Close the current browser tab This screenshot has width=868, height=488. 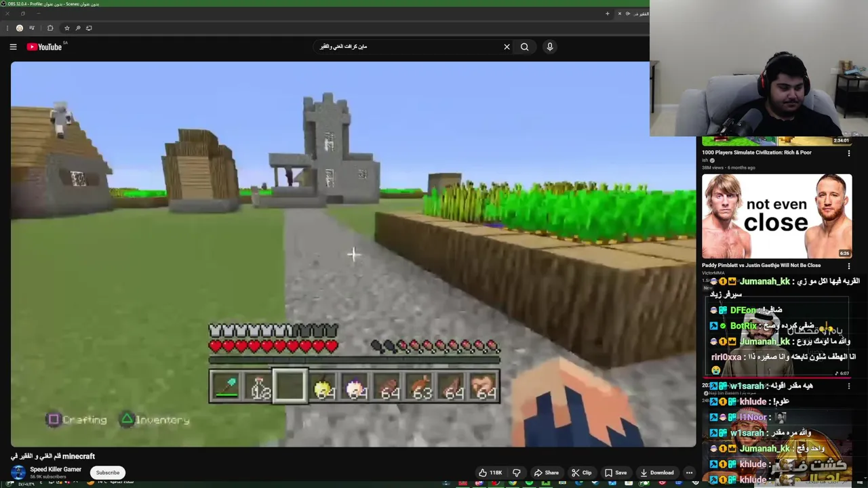pyautogui.click(x=619, y=14)
